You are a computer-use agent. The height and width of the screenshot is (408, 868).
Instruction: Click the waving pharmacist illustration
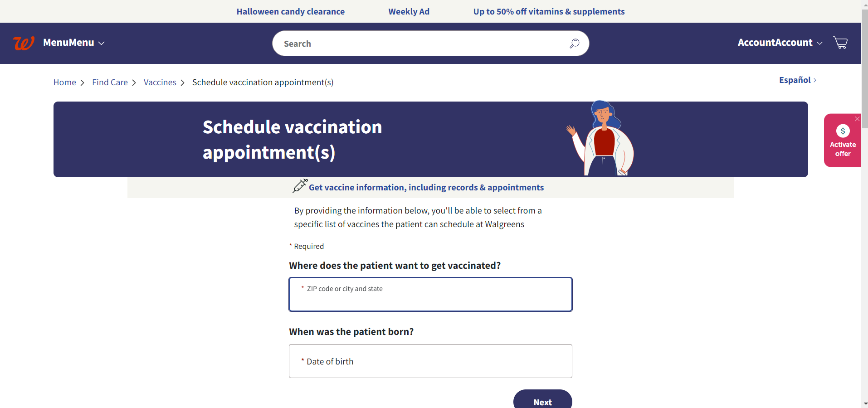pyautogui.click(x=600, y=138)
